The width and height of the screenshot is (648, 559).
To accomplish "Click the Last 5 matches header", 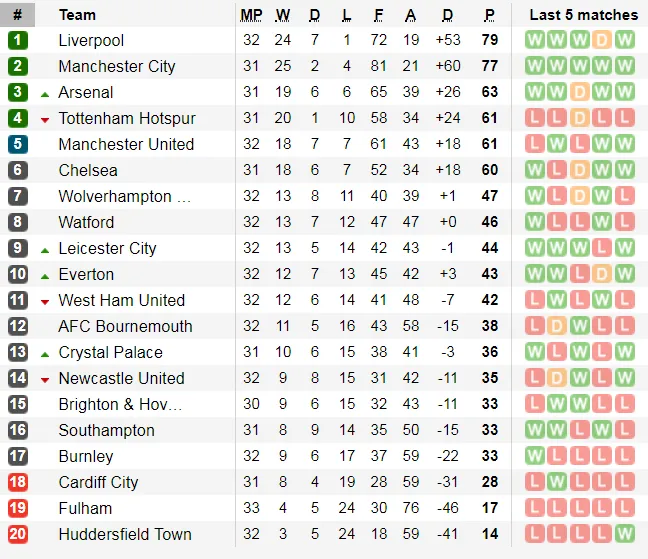I will tap(583, 15).
